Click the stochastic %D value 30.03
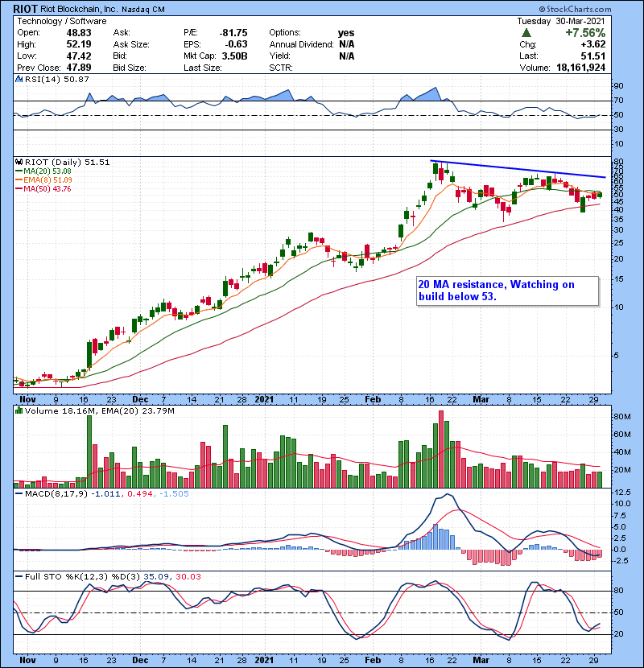The image size is (644, 668). (188, 577)
